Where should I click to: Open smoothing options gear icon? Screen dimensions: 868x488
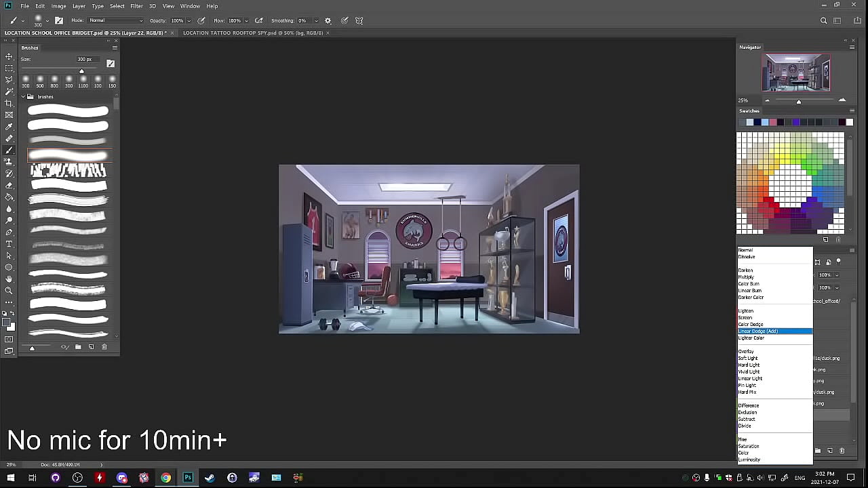point(328,21)
